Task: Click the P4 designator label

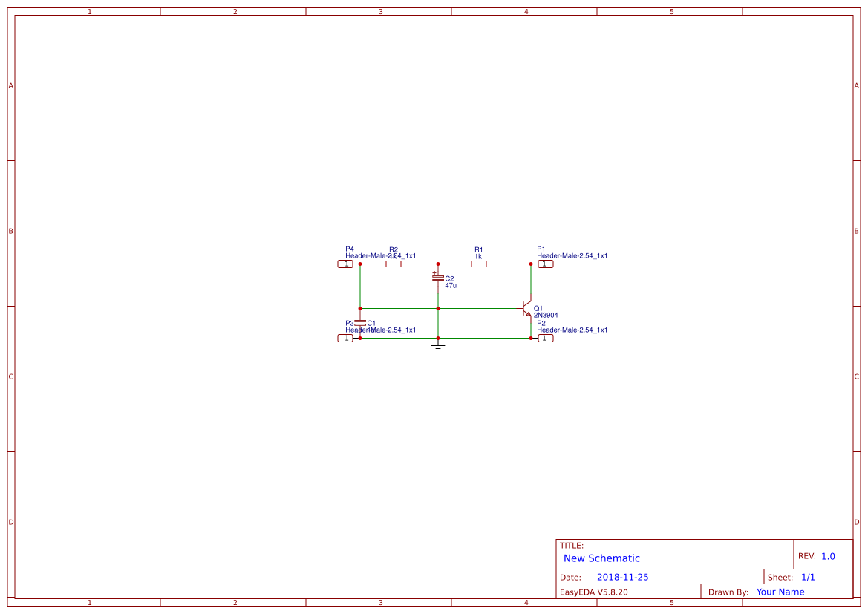Action: point(349,249)
